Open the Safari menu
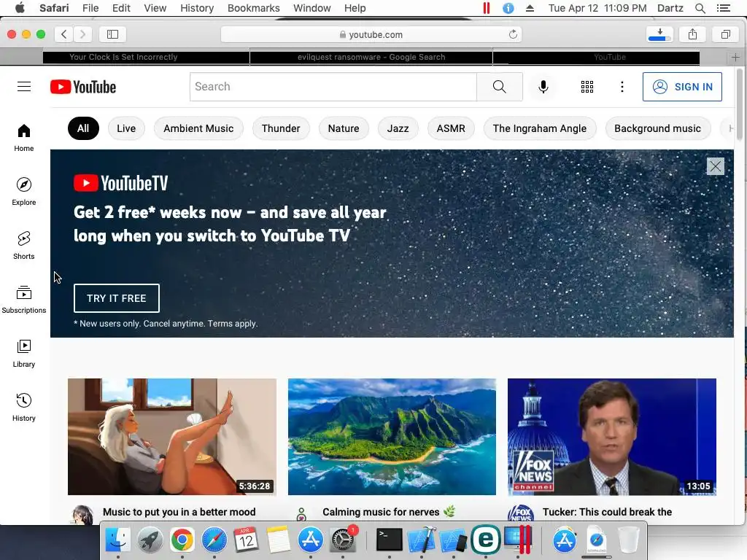Screen dimensions: 747x560 [54, 8]
